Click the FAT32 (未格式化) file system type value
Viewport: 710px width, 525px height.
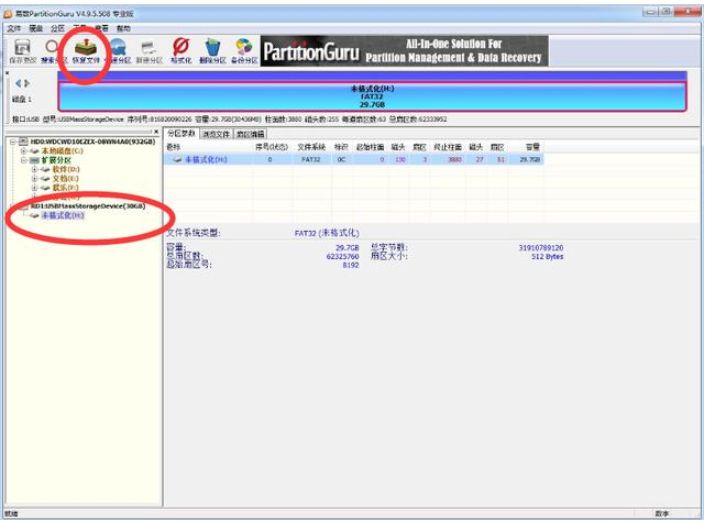(x=327, y=233)
